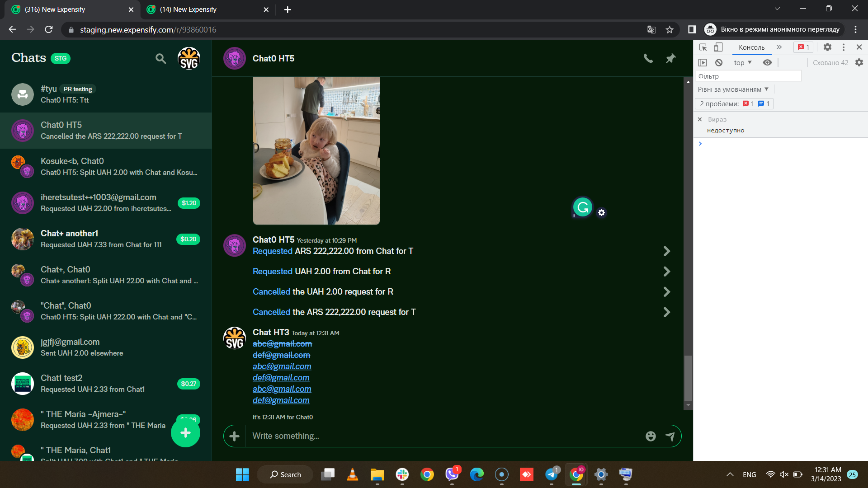Open the search icon in Chats sidebar

[x=160, y=59]
